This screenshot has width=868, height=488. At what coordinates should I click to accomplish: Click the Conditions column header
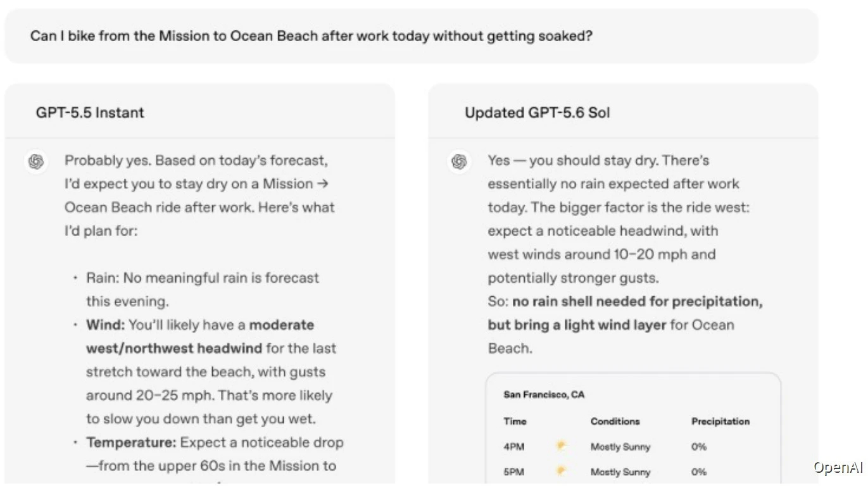point(615,421)
